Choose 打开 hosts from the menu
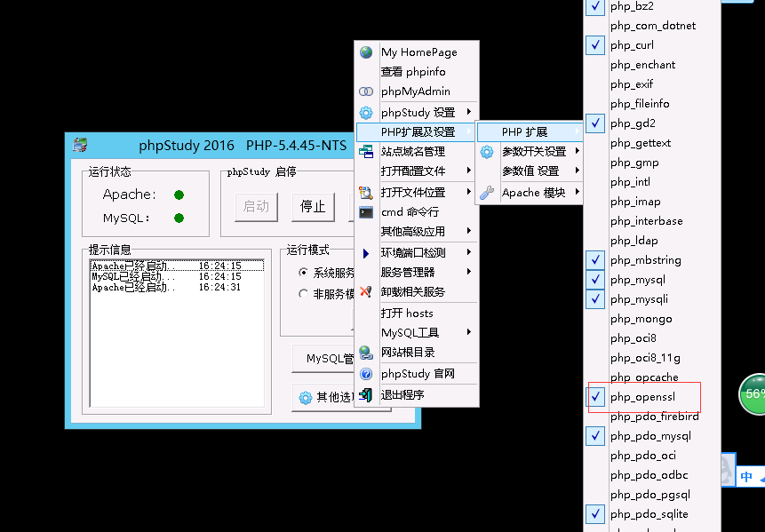This screenshot has width=765, height=532. 416,313
